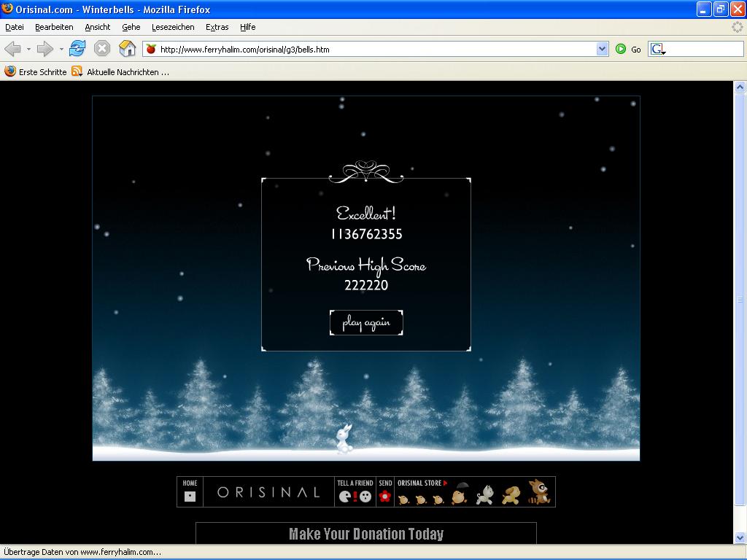
Task: Click the raccoon character icon
Action: [538, 493]
